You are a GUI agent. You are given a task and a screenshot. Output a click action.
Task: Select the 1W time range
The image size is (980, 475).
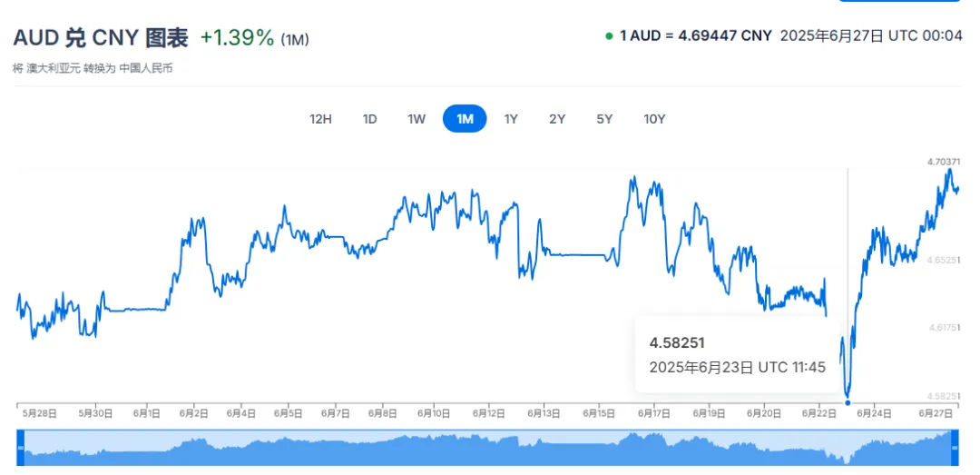(416, 119)
